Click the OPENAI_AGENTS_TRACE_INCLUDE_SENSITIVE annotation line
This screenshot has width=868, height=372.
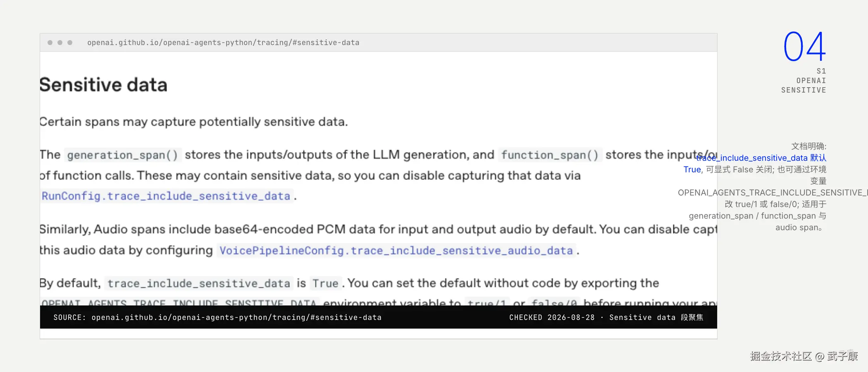click(x=773, y=193)
